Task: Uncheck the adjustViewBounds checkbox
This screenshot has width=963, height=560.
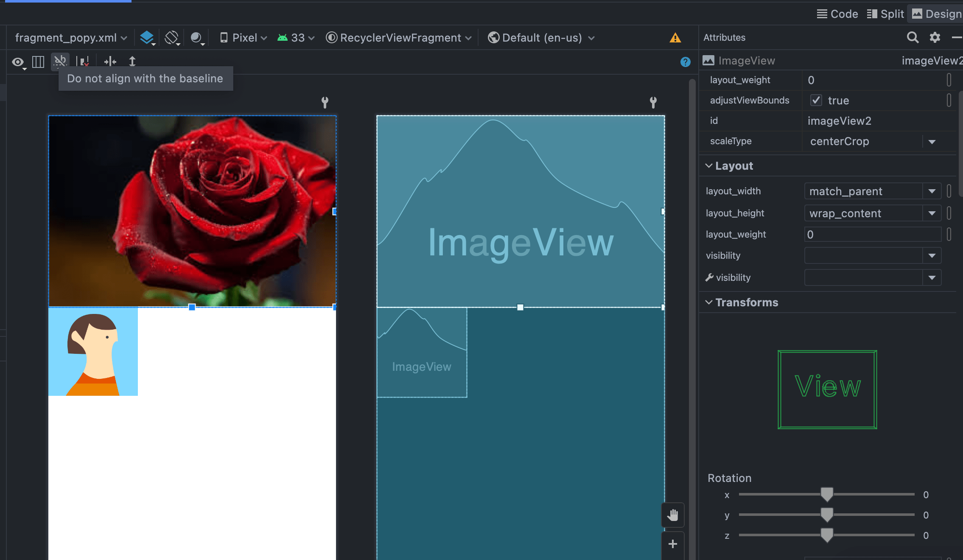Action: coord(816,100)
